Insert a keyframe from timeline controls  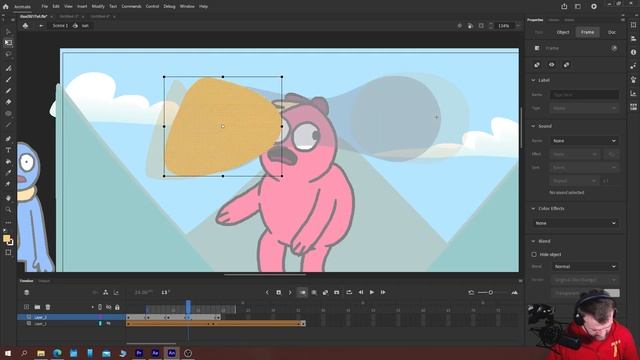(x=279, y=292)
